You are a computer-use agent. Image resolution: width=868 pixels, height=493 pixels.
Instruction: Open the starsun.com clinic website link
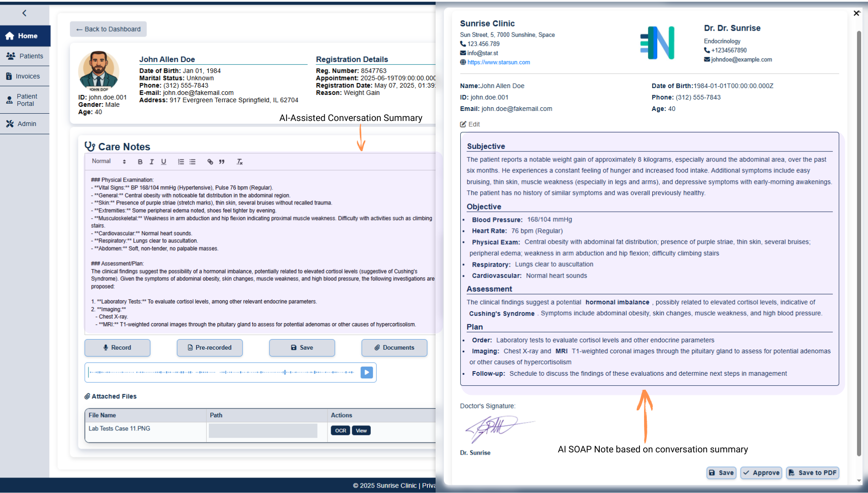498,63
